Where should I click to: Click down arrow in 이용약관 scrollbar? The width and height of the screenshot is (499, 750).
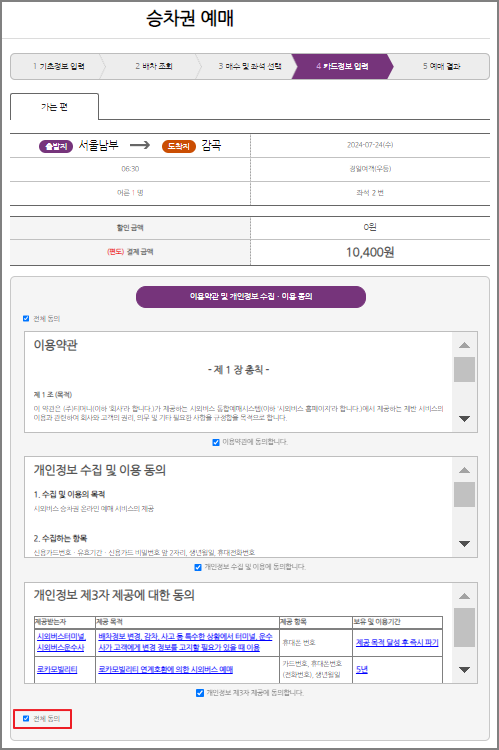click(464, 419)
